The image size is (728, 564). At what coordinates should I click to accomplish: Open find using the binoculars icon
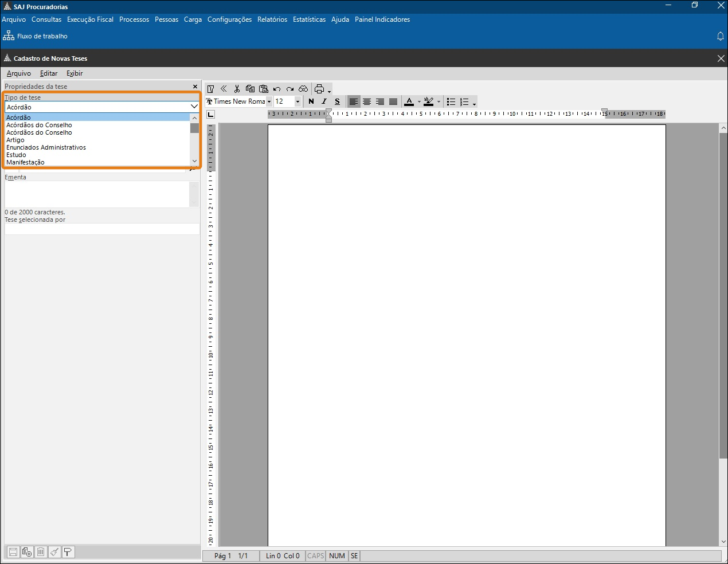303,89
